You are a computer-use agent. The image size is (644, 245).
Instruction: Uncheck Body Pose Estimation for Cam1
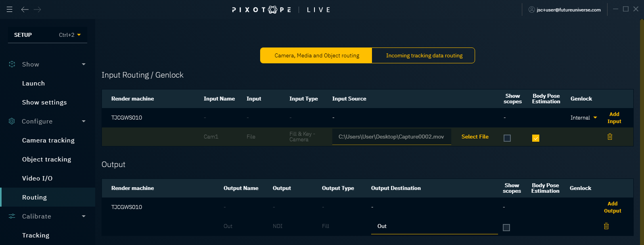(x=536, y=138)
